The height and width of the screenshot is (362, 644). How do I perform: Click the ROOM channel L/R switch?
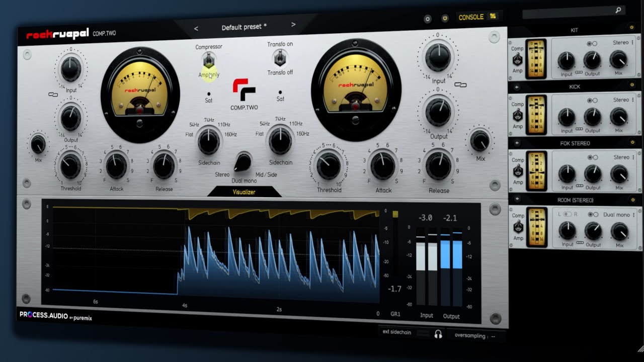(x=567, y=214)
